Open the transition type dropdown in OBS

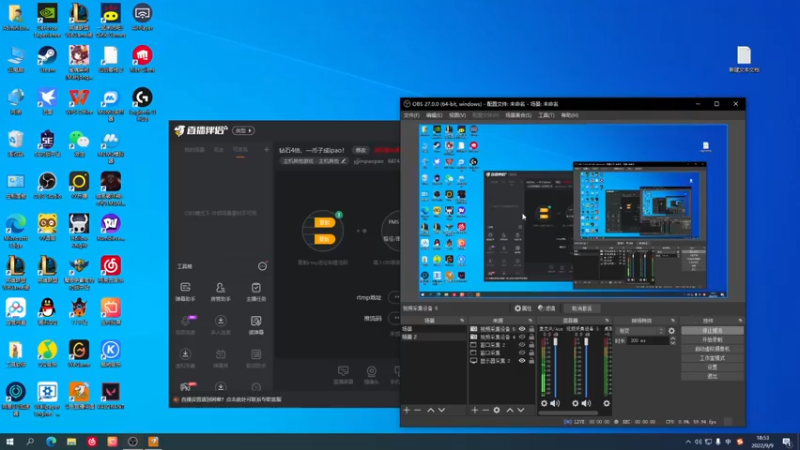[x=640, y=331]
